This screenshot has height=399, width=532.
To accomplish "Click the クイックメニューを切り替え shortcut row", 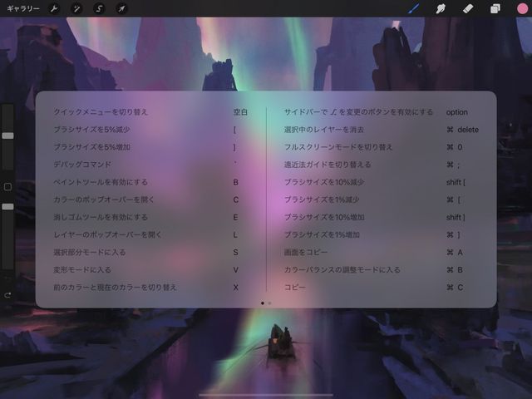I will [x=151, y=112].
